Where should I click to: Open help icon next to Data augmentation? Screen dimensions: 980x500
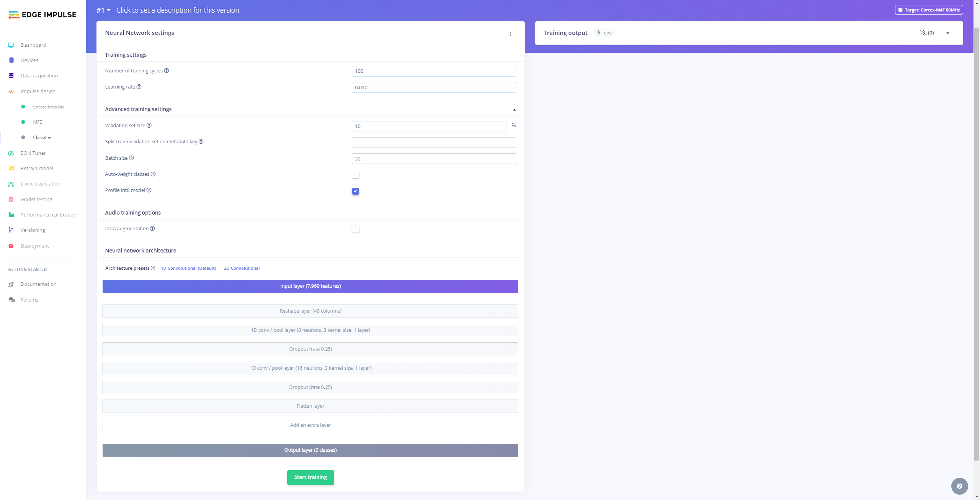(152, 229)
